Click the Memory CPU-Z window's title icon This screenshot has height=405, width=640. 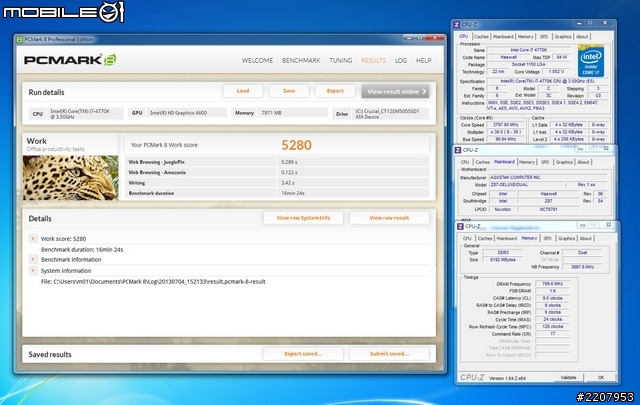(460, 226)
